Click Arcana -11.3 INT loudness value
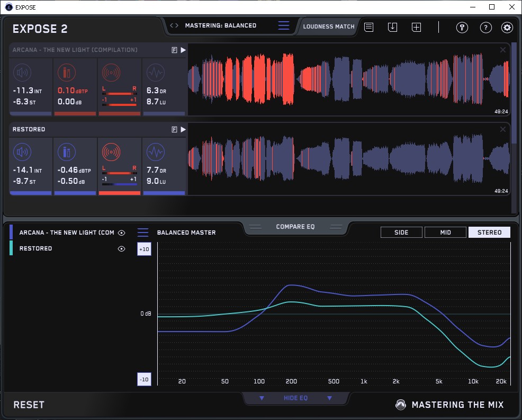522x420 pixels. (28, 91)
